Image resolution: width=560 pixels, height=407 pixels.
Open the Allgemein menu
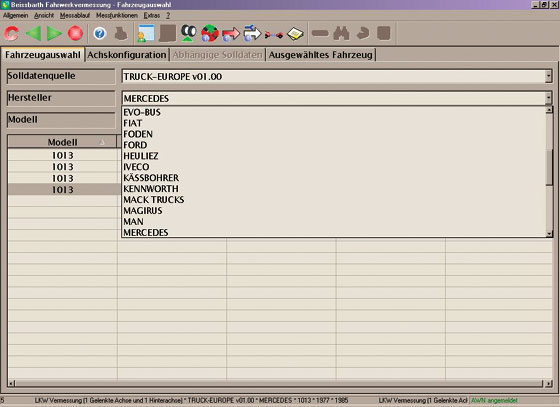[15, 15]
